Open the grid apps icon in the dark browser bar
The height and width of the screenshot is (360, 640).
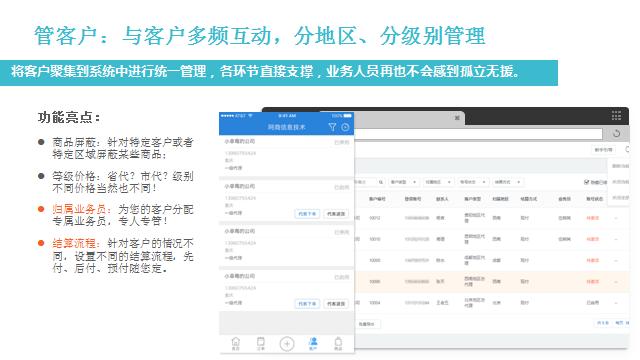tap(616, 116)
